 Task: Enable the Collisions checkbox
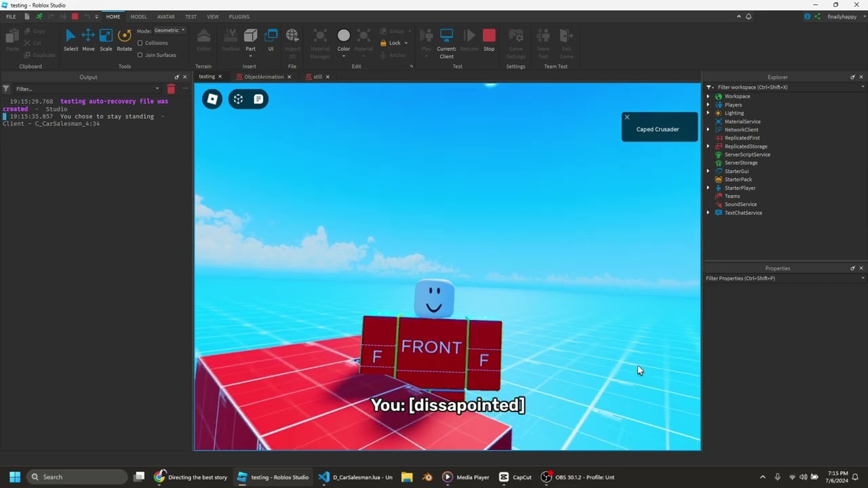point(140,43)
